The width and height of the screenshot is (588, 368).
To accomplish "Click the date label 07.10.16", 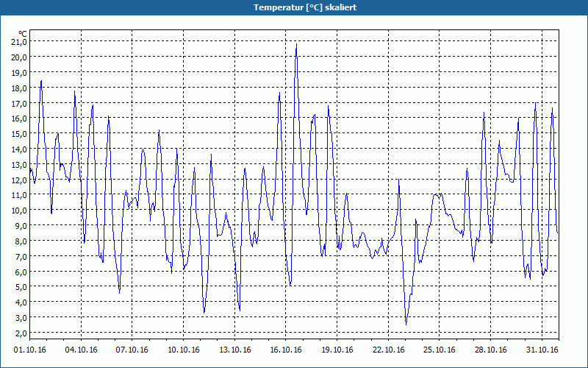I will 132,350.
